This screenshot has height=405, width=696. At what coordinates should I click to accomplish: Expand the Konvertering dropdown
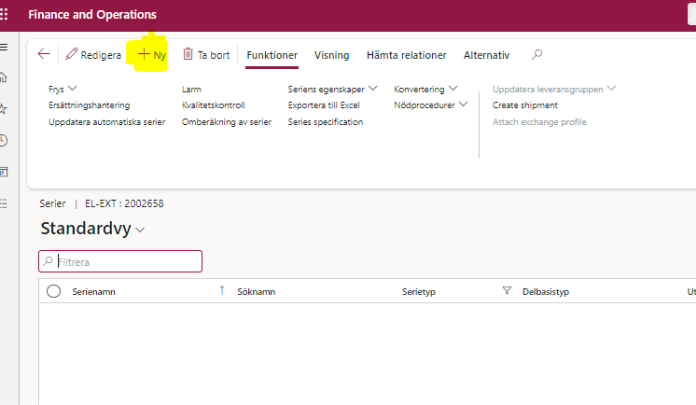tap(426, 89)
